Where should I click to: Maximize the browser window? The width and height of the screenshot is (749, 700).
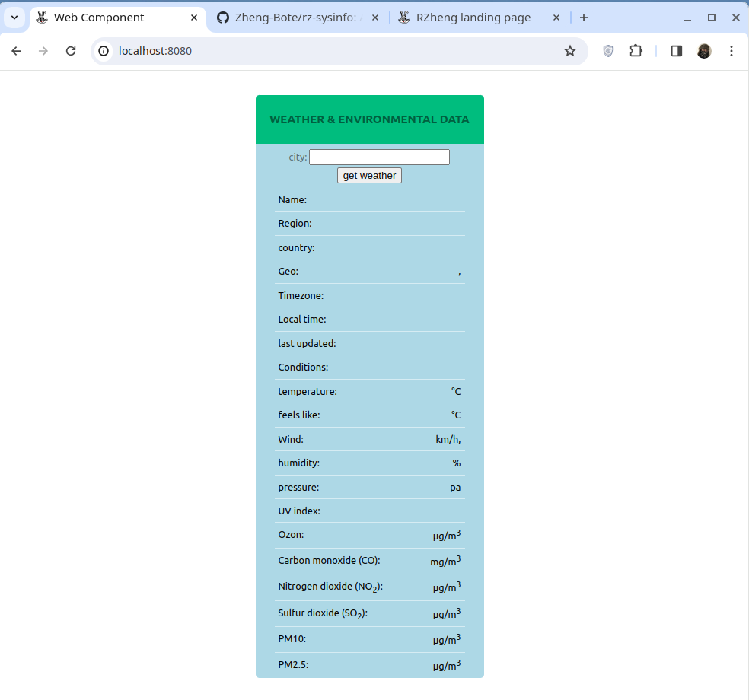pos(711,17)
